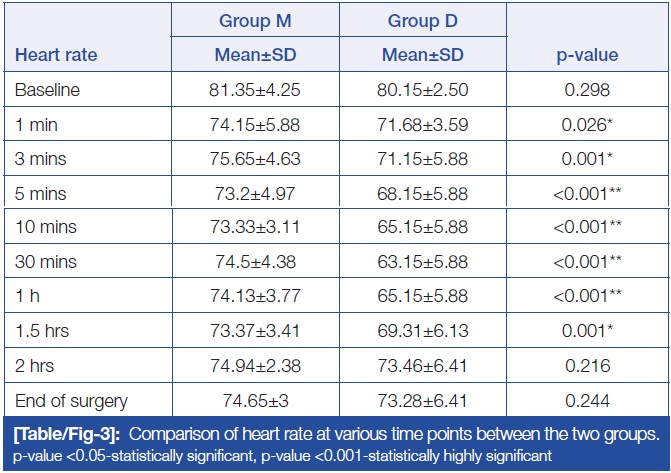
Task: Select the p-value 0.026* cell
Action: click(586, 126)
